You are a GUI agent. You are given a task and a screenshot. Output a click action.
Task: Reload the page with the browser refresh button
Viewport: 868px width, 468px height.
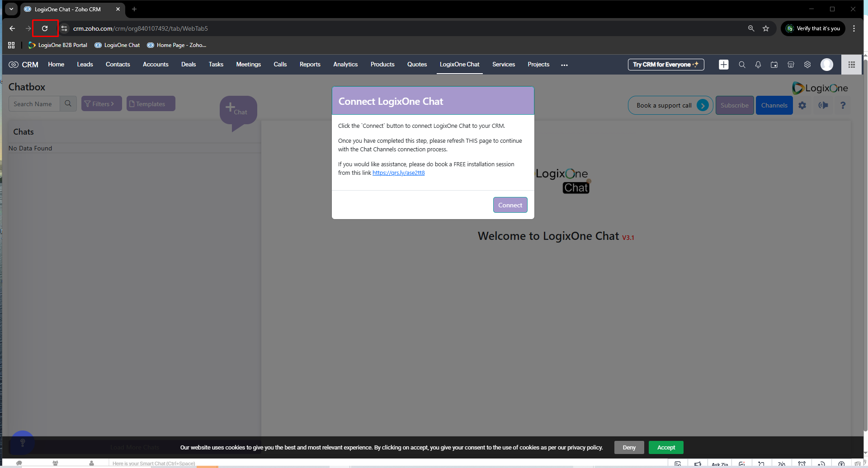[x=45, y=28]
